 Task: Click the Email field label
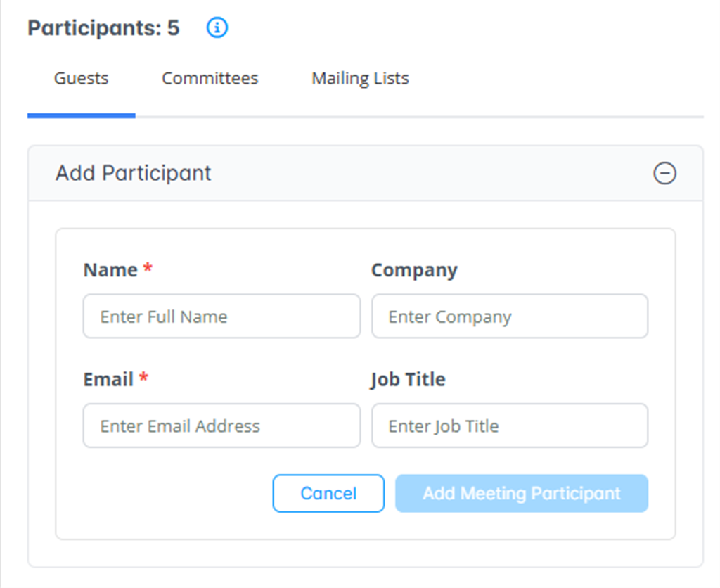108,379
